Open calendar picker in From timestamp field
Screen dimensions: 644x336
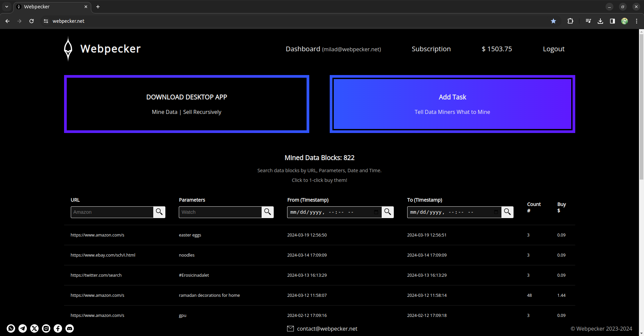376,212
